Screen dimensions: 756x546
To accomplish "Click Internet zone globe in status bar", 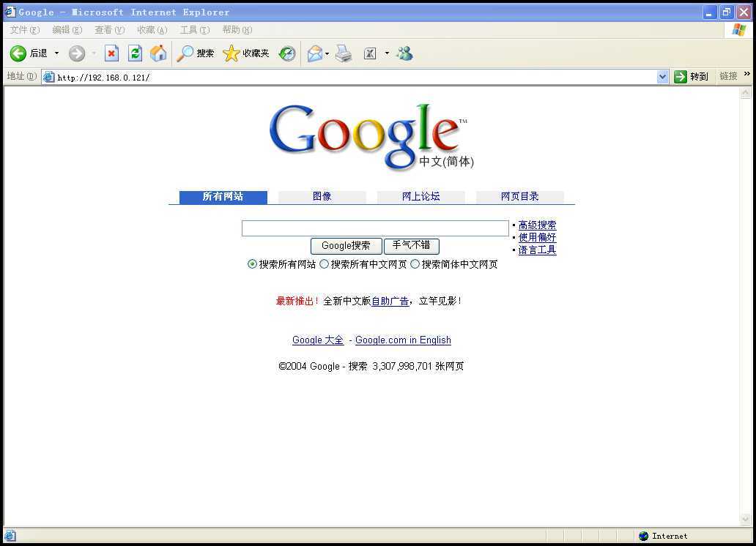I will click(x=643, y=536).
